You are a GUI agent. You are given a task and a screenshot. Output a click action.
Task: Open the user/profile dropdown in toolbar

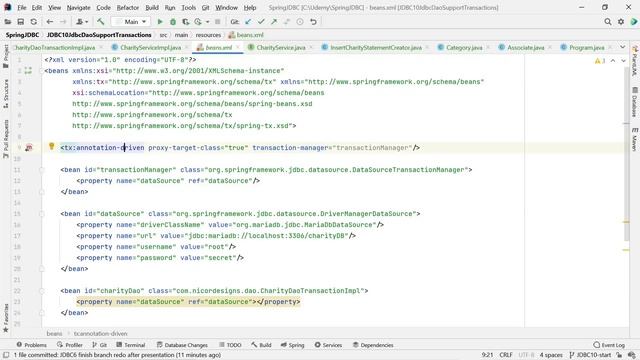click(82, 22)
